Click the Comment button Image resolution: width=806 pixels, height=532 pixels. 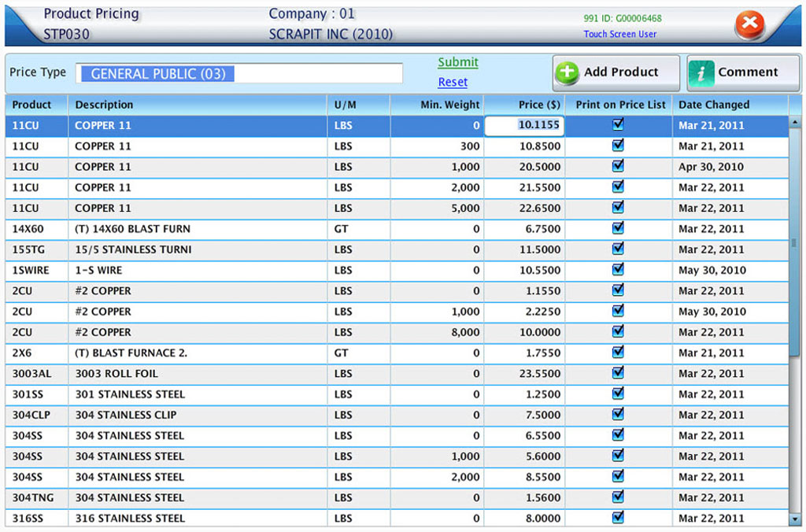tap(743, 72)
